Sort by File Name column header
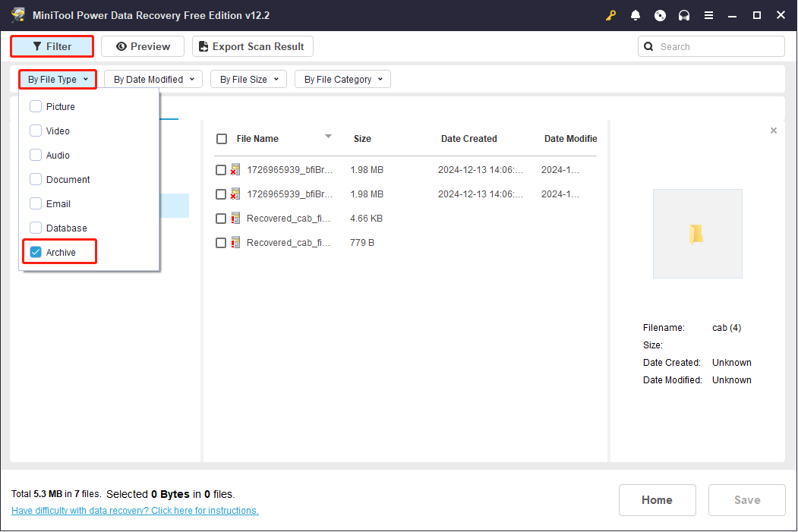This screenshot has width=798, height=532. pos(257,138)
